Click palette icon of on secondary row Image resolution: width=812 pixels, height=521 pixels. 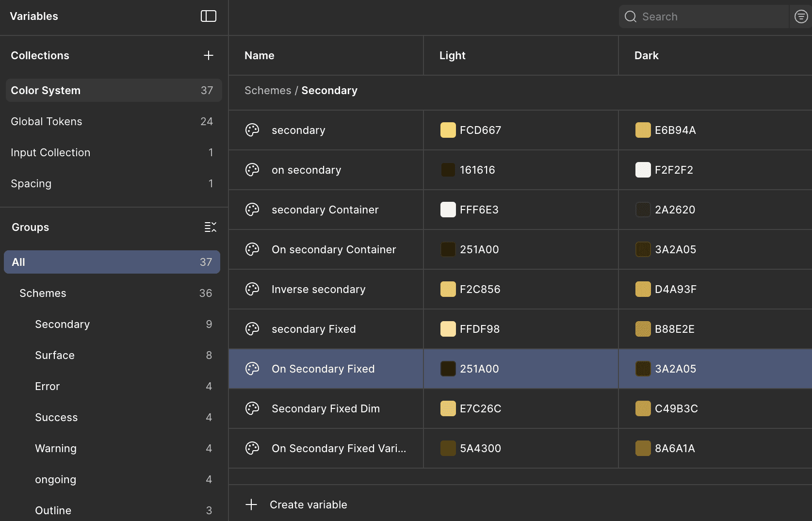click(252, 170)
